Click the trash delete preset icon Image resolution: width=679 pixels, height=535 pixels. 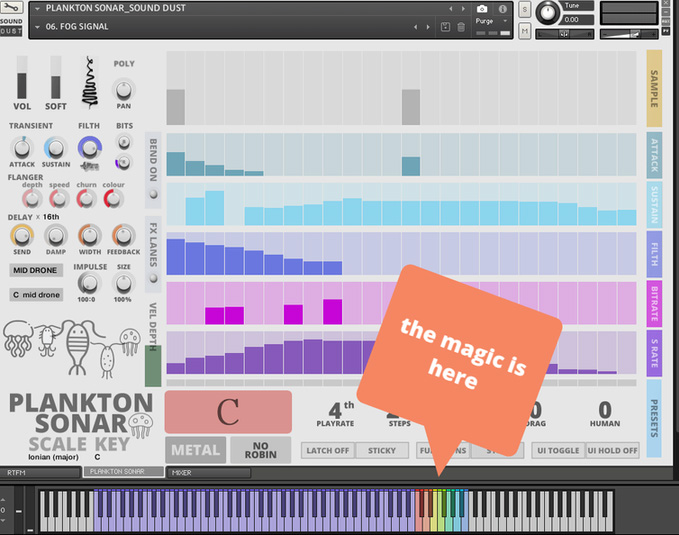coord(461,27)
